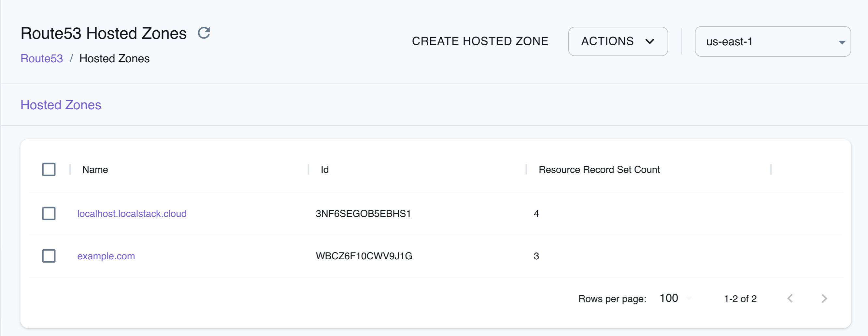Open the localhost.localstack.cloud hosted zone

pos(132,214)
